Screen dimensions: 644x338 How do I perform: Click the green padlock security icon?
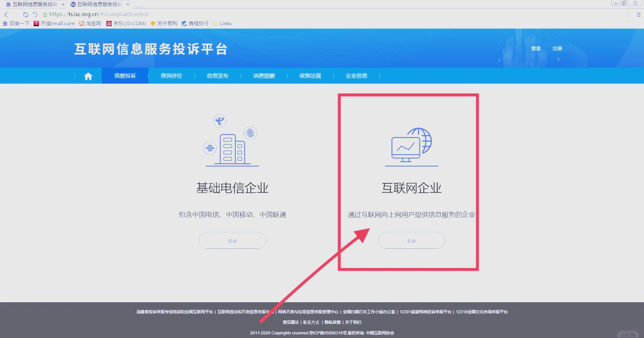click(45, 15)
